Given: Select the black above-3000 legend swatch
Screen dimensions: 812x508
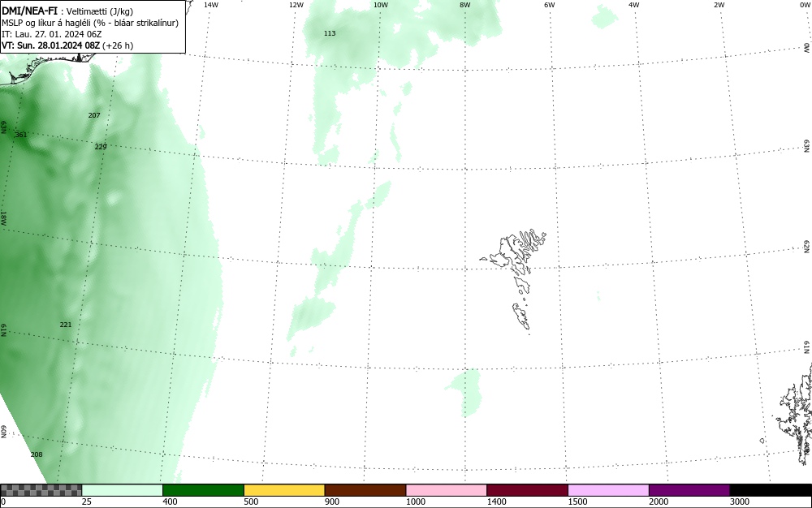Looking at the screenshot, I should (x=771, y=490).
